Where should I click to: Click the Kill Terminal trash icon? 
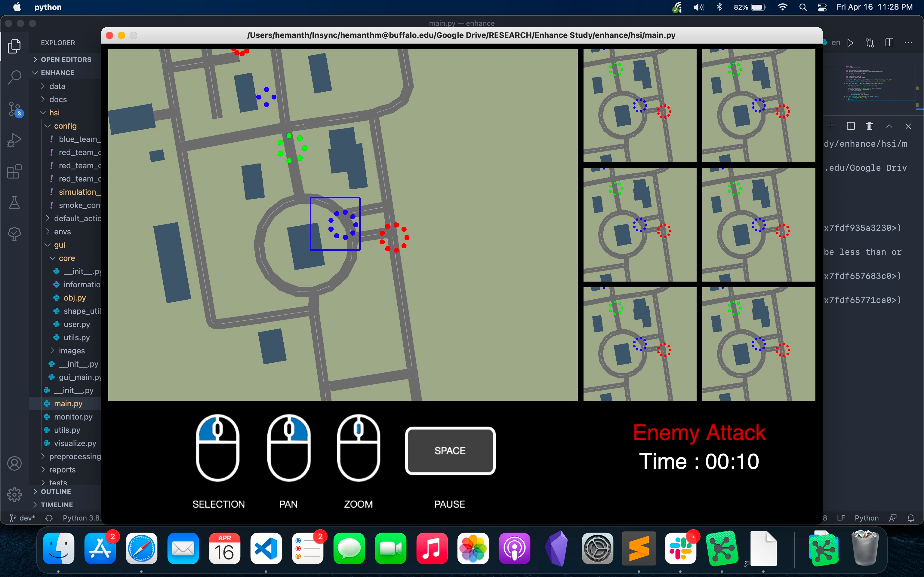pos(869,126)
